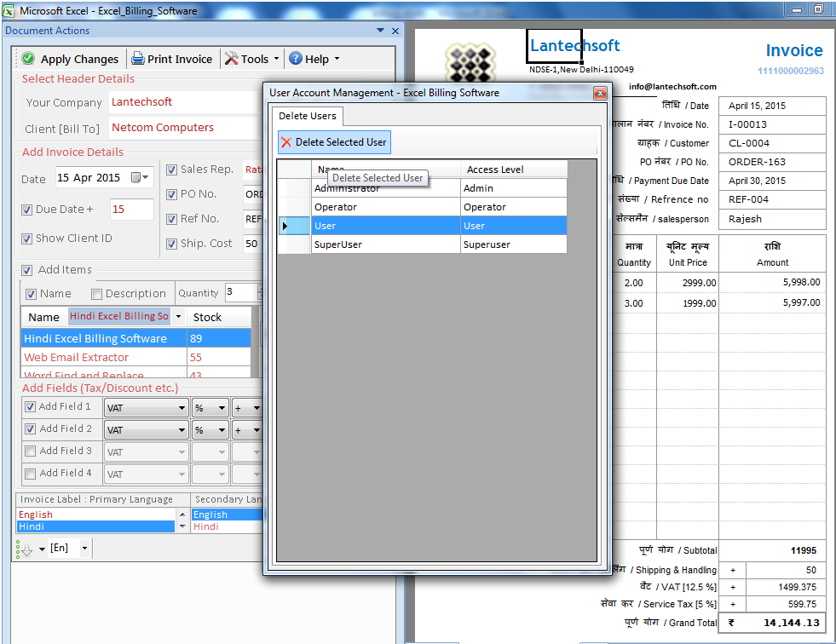Switch to the Delete Users tab

coord(308,116)
